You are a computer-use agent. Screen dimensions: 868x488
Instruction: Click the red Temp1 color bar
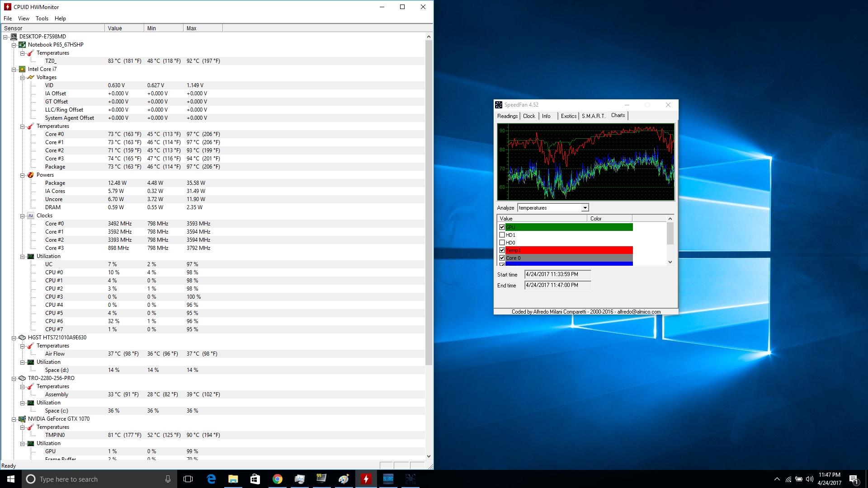(569, 250)
